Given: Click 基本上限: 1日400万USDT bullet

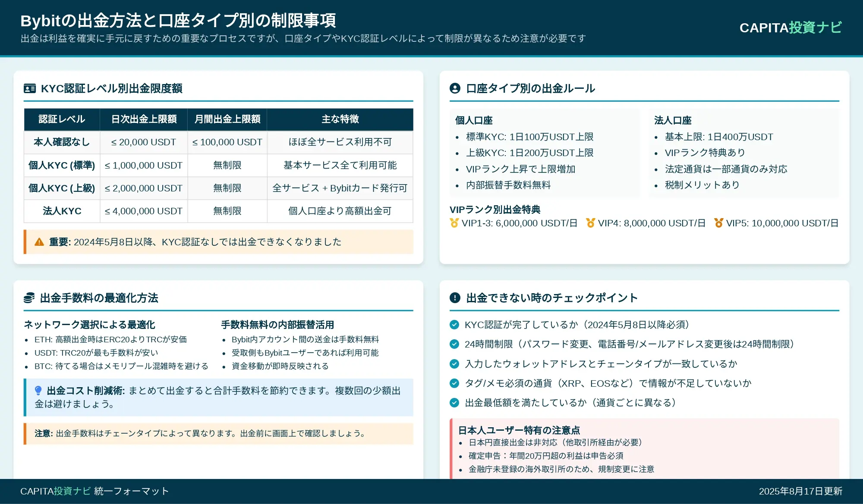Looking at the screenshot, I should [719, 137].
